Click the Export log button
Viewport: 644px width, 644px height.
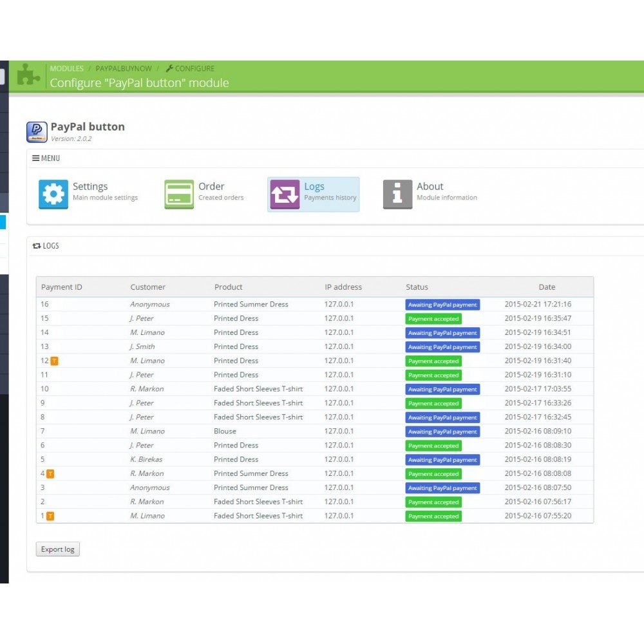tap(58, 549)
